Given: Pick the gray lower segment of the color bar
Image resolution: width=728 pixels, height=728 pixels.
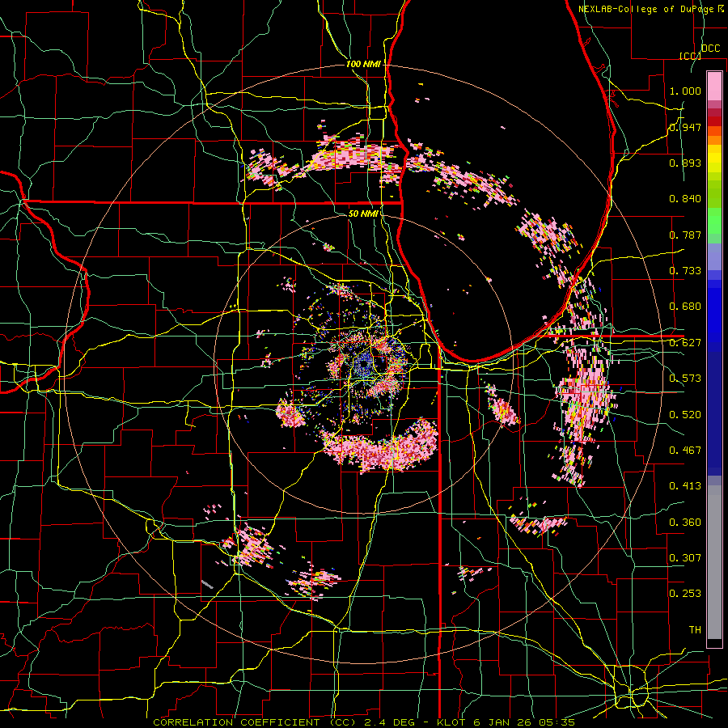Looking at the screenshot, I should (x=714, y=562).
